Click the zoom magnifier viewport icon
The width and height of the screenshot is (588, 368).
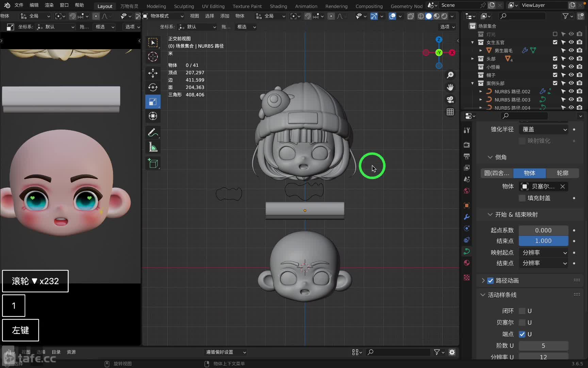click(450, 75)
